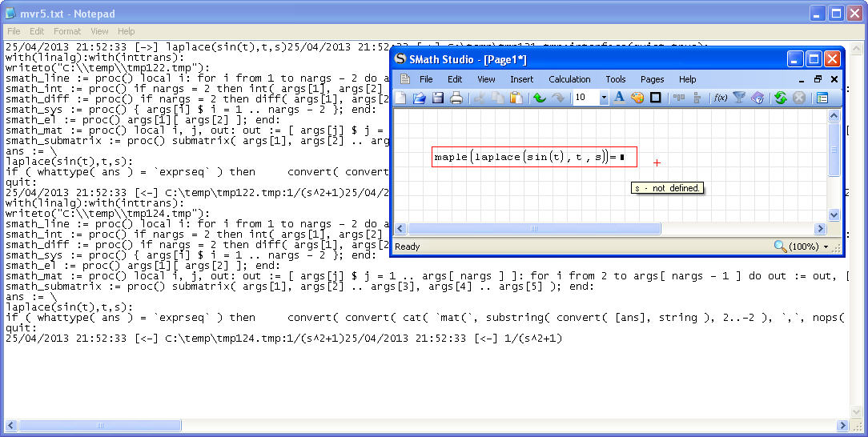Open the background color palette icon
This screenshot has width=868, height=437.
click(x=637, y=98)
